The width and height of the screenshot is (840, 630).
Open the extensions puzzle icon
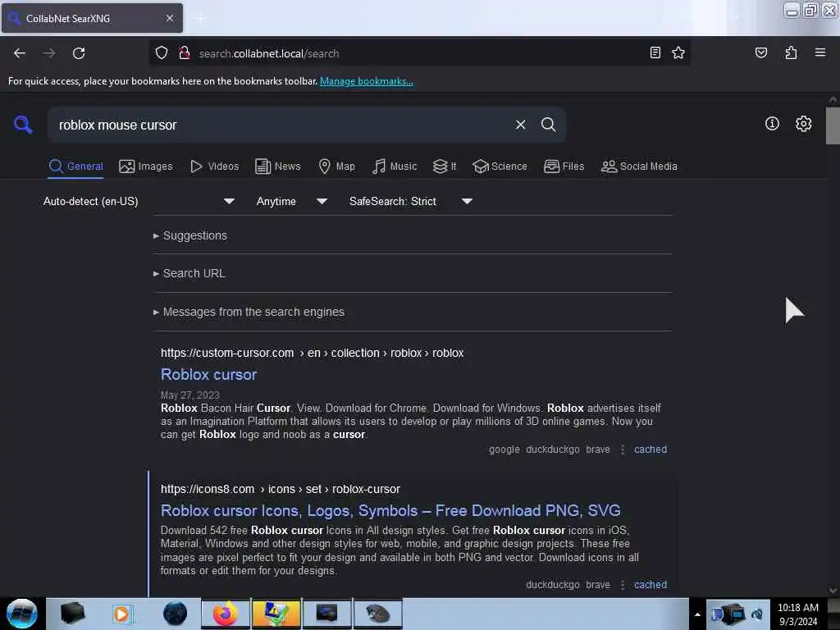tap(791, 52)
